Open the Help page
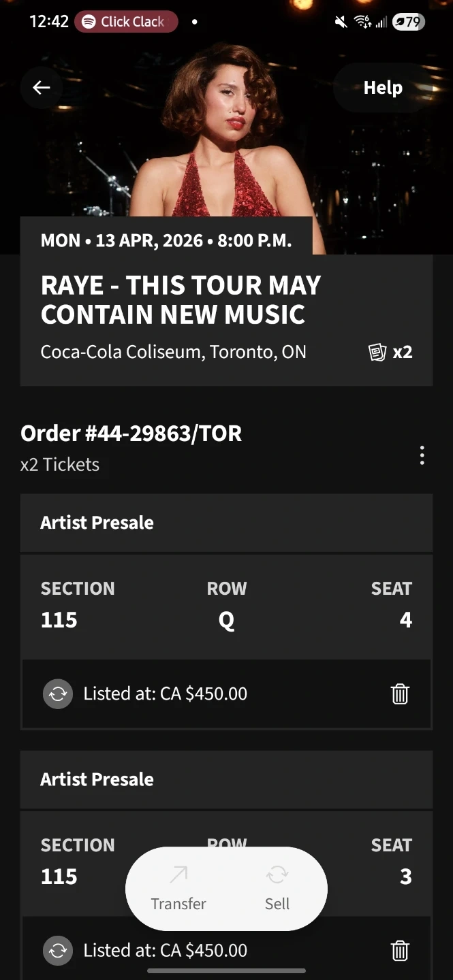Screen dimensions: 453x980 pos(383,88)
